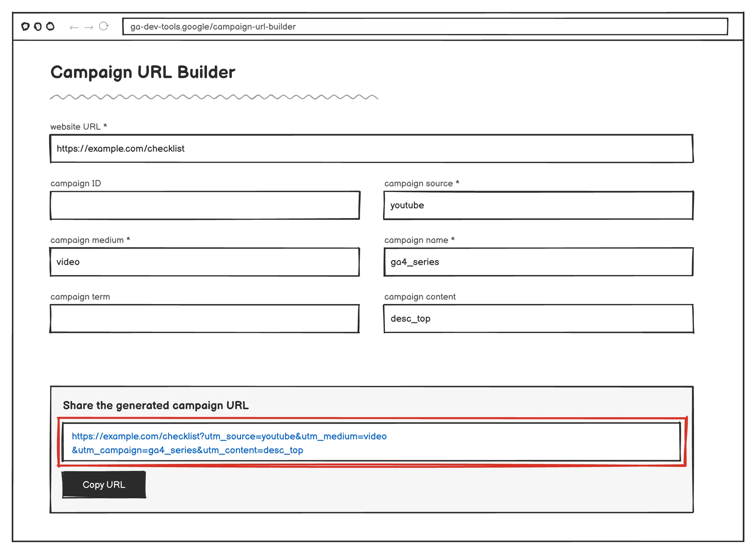756x554 pixels.
Task: Click the empty campaign ID field
Action: click(205, 206)
